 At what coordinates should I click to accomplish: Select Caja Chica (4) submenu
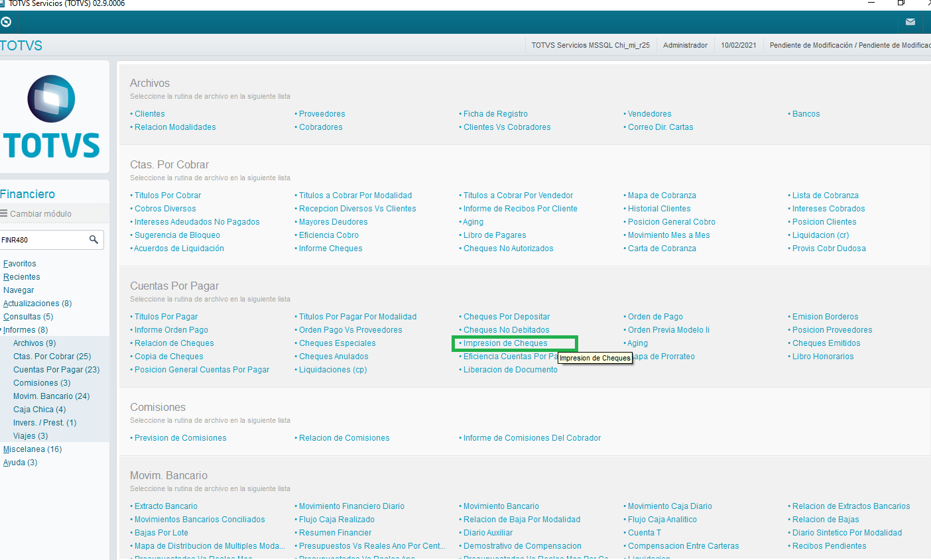40,410
